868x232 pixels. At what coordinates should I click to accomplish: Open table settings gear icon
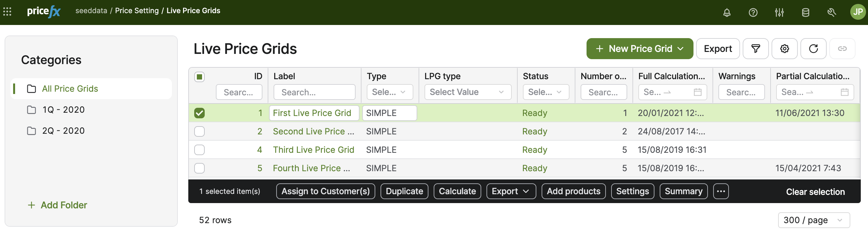784,49
